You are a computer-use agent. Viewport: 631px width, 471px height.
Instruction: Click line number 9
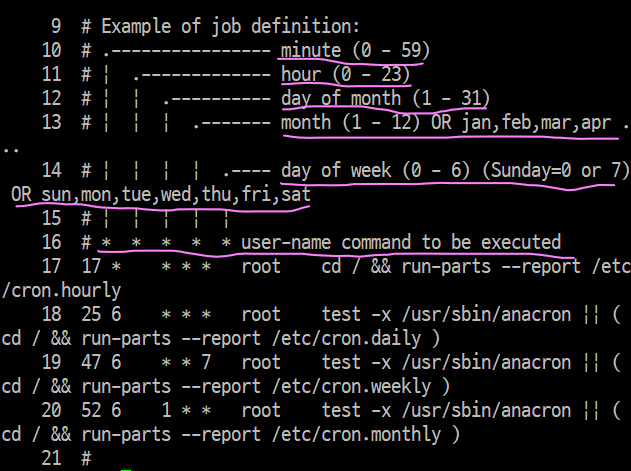click(56, 27)
